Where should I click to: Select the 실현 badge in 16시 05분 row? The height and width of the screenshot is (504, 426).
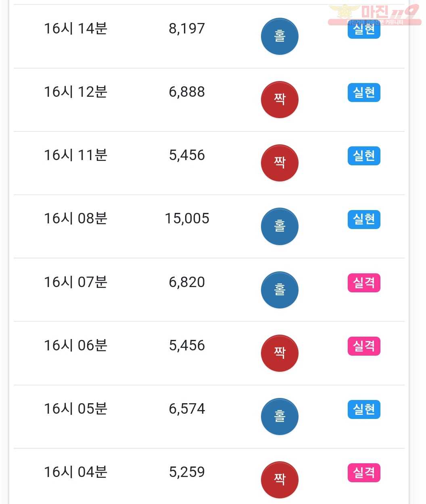point(364,410)
